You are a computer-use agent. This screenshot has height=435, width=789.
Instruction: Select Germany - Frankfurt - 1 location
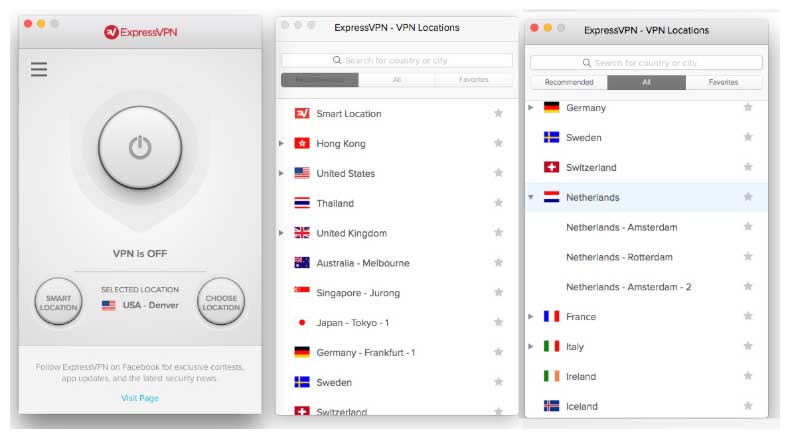click(x=365, y=352)
